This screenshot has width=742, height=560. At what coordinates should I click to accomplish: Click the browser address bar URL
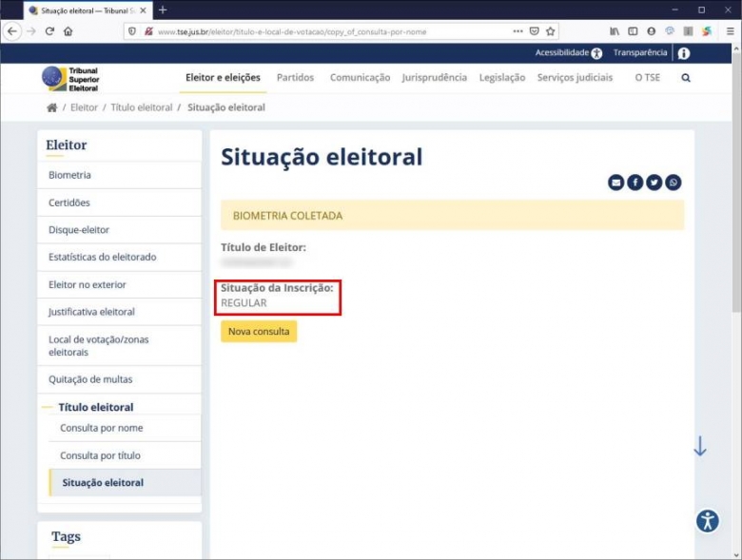pos(292,31)
